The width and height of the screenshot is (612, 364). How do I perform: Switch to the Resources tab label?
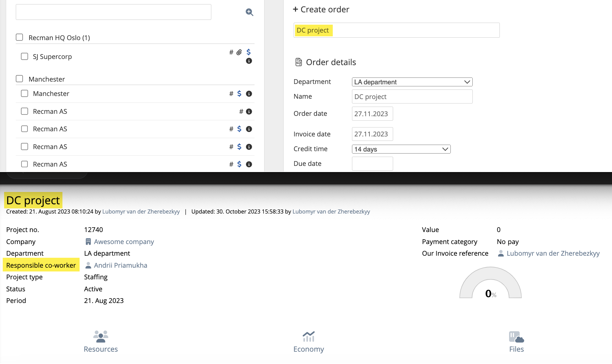101,349
